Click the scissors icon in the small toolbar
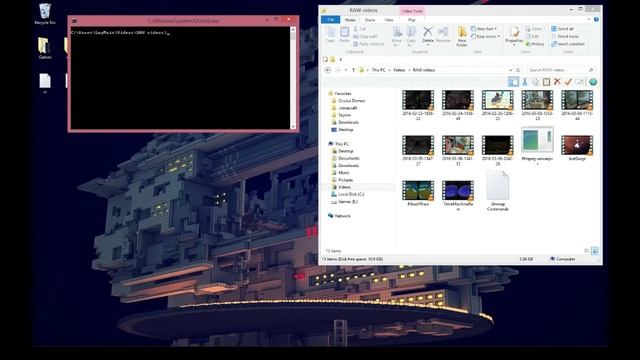This screenshot has width=640, height=360. pos(525,82)
